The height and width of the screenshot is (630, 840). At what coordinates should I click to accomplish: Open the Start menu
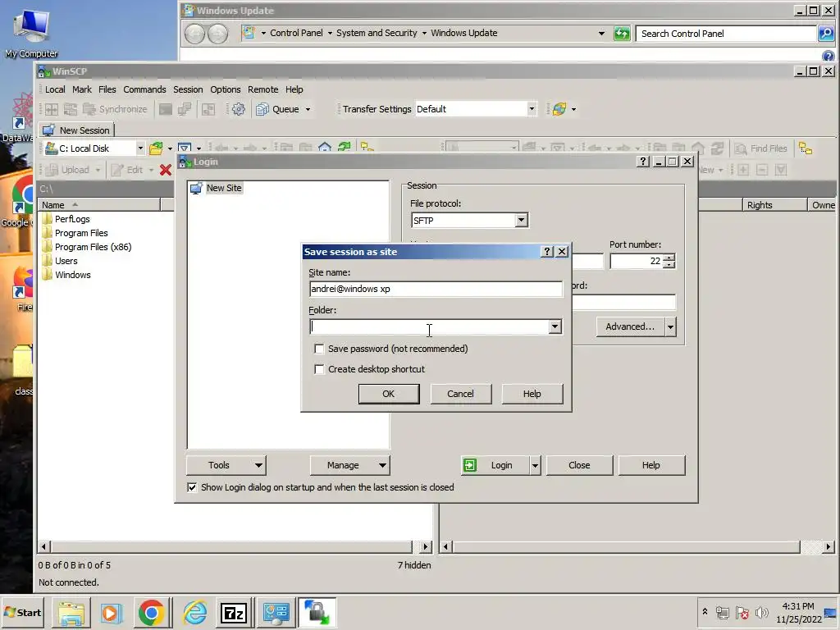point(22,612)
